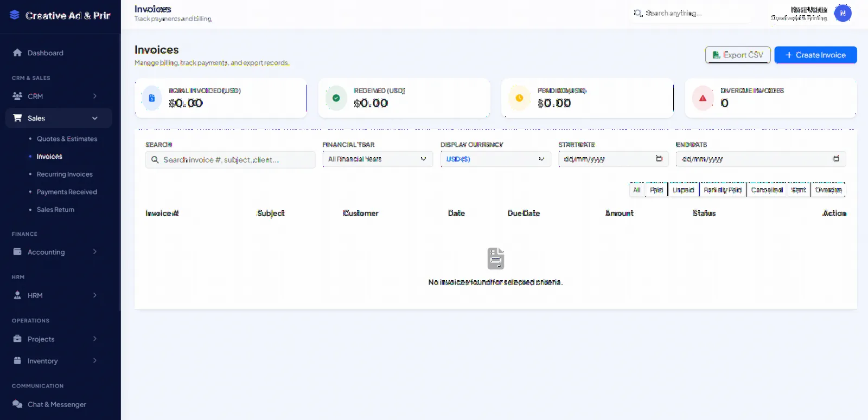
Task: Open Sales Return in sidebar
Action: tap(55, 210)
